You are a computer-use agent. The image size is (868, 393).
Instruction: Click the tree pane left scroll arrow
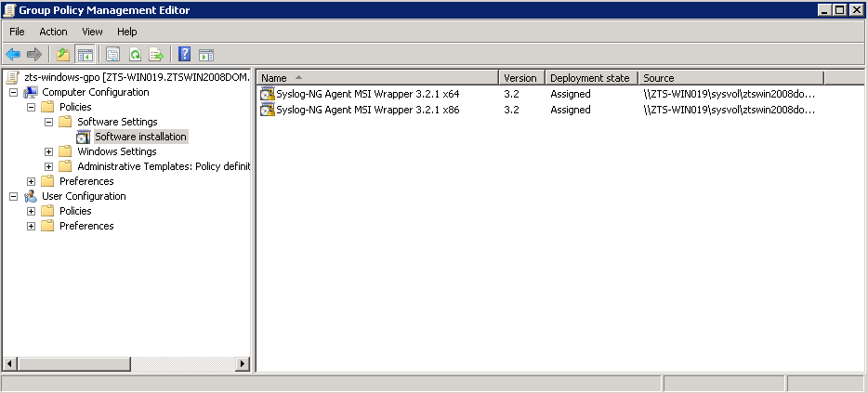(x=10, y=364)
